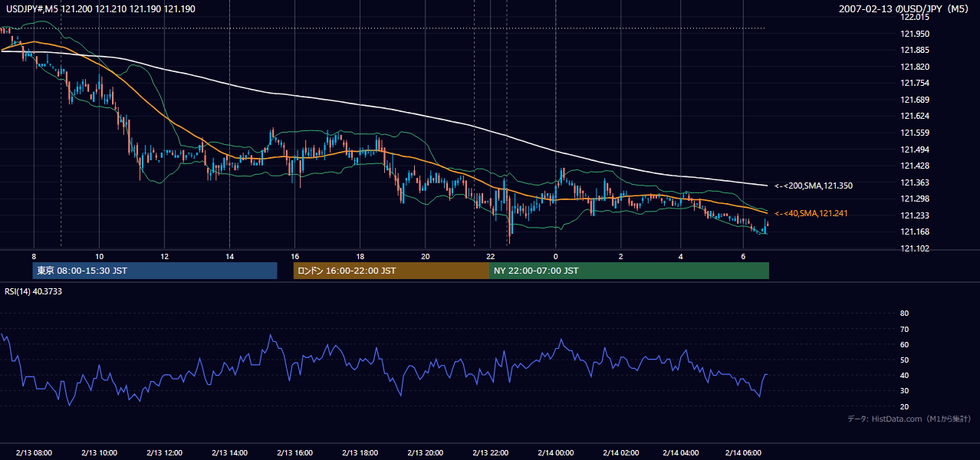Screen dimensions: 980x460
Task: Click the 2/14 00:00 time label
Action: 556,453
